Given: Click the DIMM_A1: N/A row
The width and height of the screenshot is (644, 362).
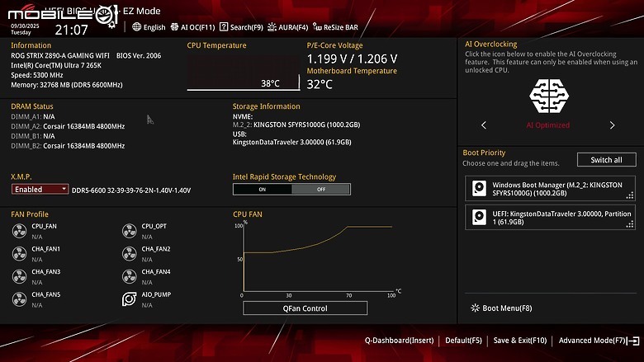Looking at the screenshot, I should 33,116.
